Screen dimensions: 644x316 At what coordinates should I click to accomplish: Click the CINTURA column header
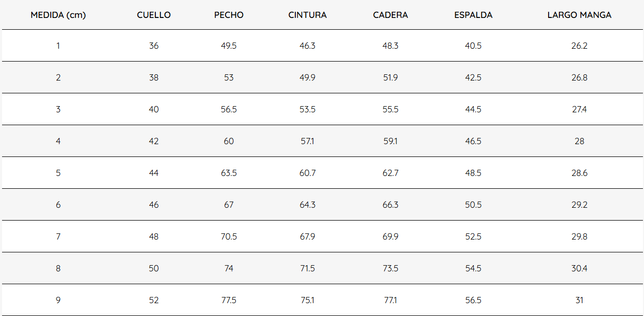click(308, 15)
